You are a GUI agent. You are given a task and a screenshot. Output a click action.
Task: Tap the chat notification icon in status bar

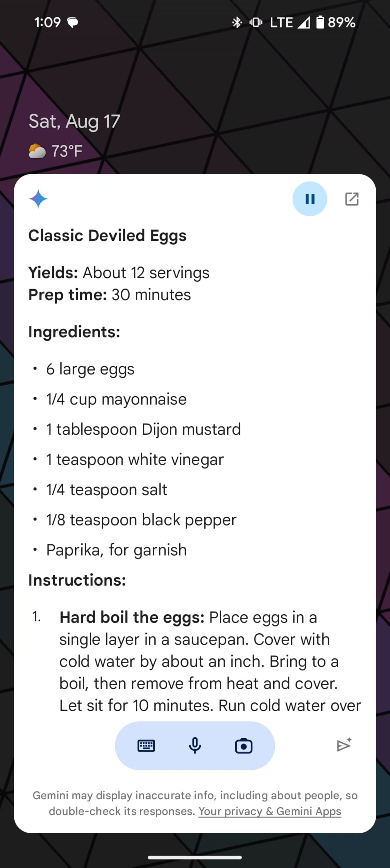click(73, 23)
